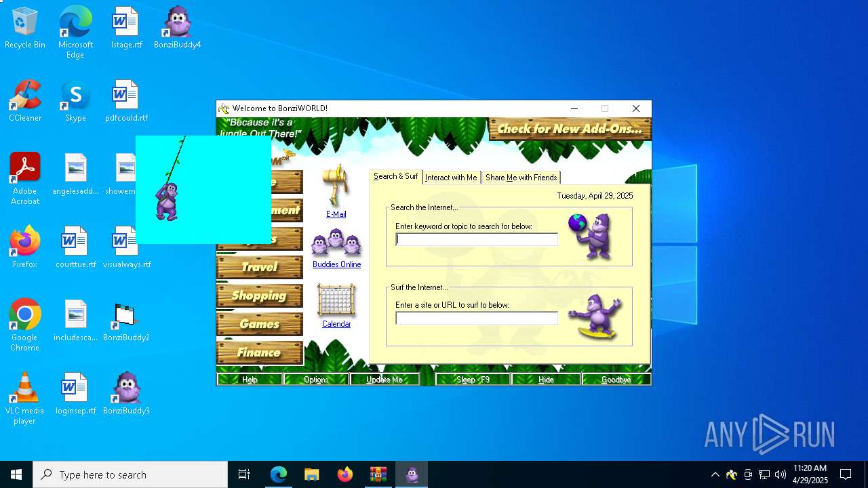
Task: Open Recycle Bin on desktop
Action: 25,28
